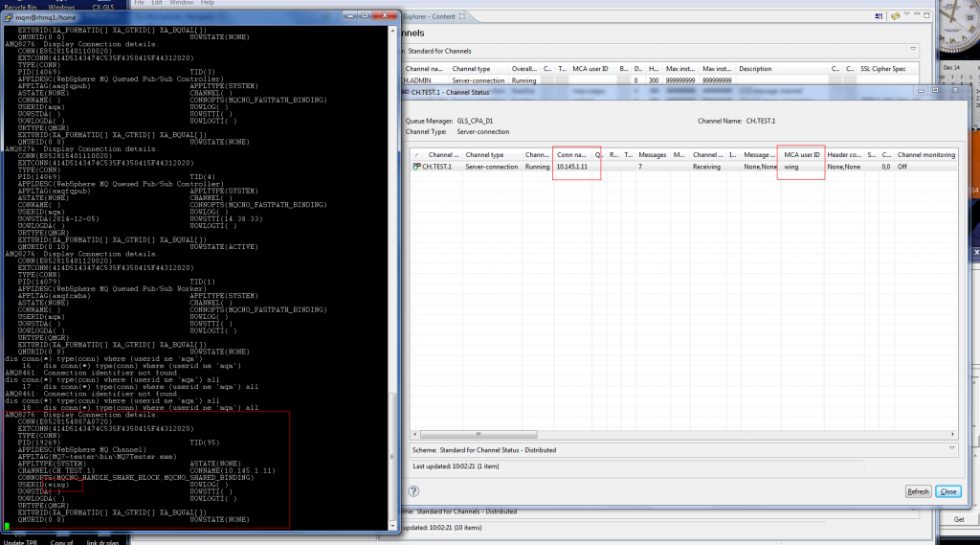980x545 pixels.
Task: Minimize the Explorer Content view panel
Action: click(x=917, y=15)
